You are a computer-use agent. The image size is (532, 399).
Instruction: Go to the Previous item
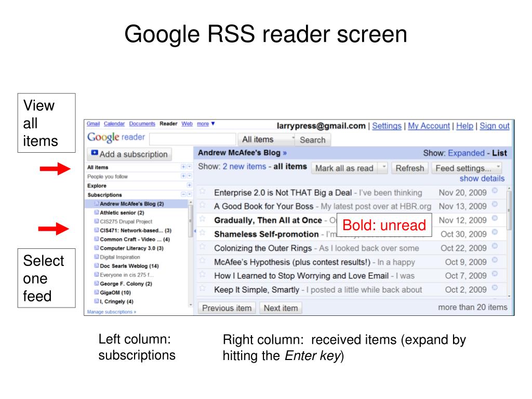(227, 308)
